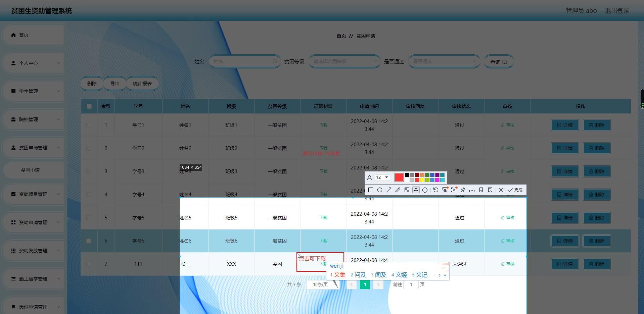
Task: Check the box for row 学号6
Action: (x=89, y=241)
